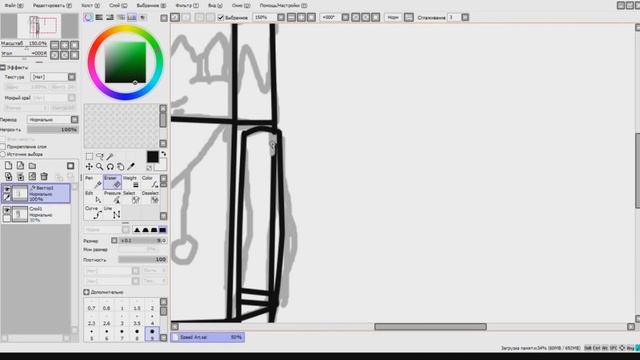Adjust the layer opacity 100% slider
Image resolution: width=640 pixels, height=360 pixels.
click(53, 129)
